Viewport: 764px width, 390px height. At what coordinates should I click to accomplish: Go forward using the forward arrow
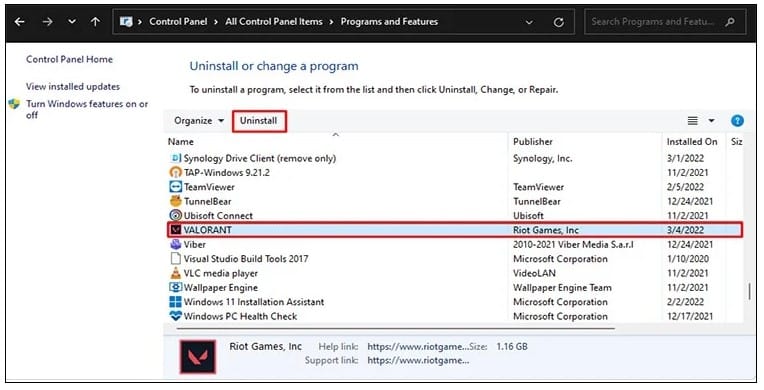47,22
